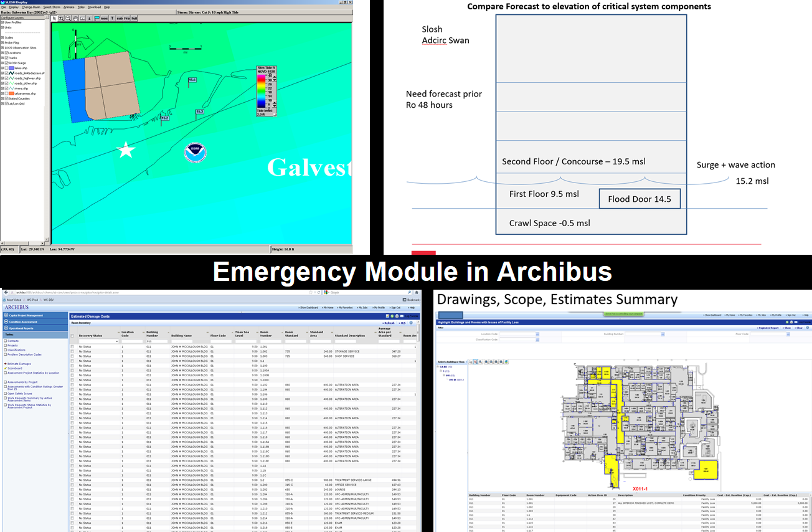The image size is (812, 532).
Task: Click the white star marker on map
Action: [x=126, y=150]
